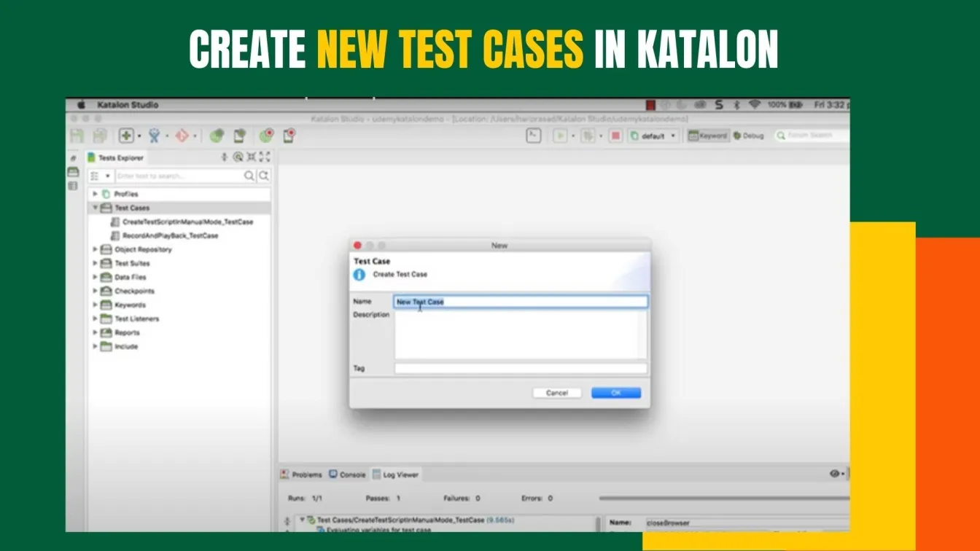Switch to the Console tab
This screenshot has height=551, width=980.
point(347,474)
